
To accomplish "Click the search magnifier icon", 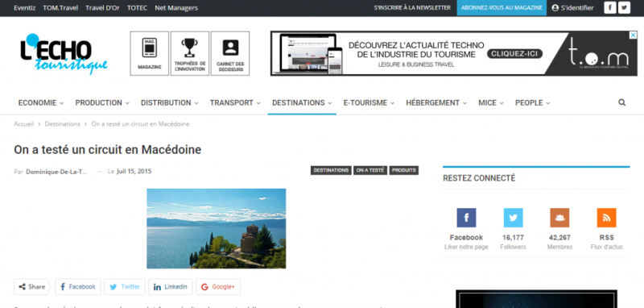I will 621,103.
